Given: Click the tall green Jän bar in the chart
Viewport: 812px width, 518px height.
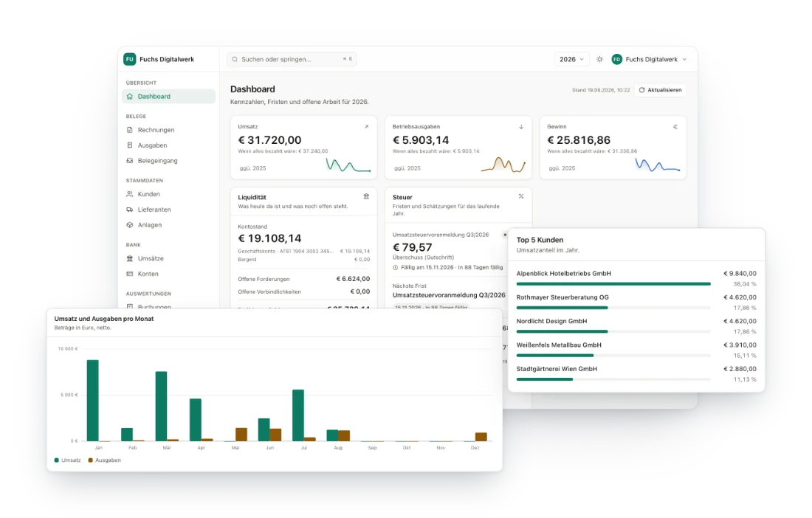Looking at the screenshot, I should point(93,401).
